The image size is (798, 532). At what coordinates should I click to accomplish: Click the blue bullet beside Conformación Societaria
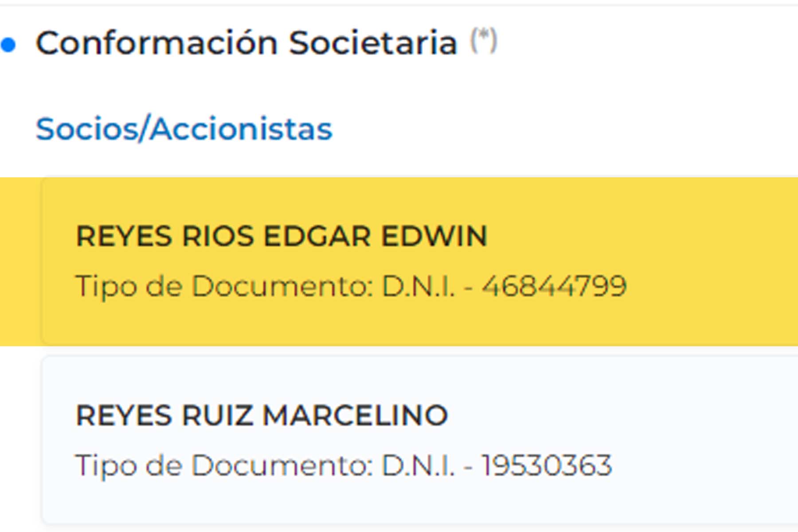(8, 44)
